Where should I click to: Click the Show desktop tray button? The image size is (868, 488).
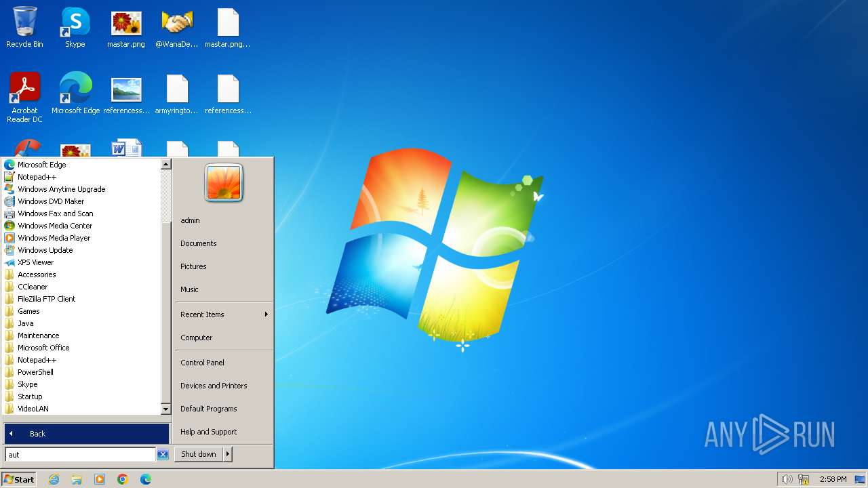(860, 479)
